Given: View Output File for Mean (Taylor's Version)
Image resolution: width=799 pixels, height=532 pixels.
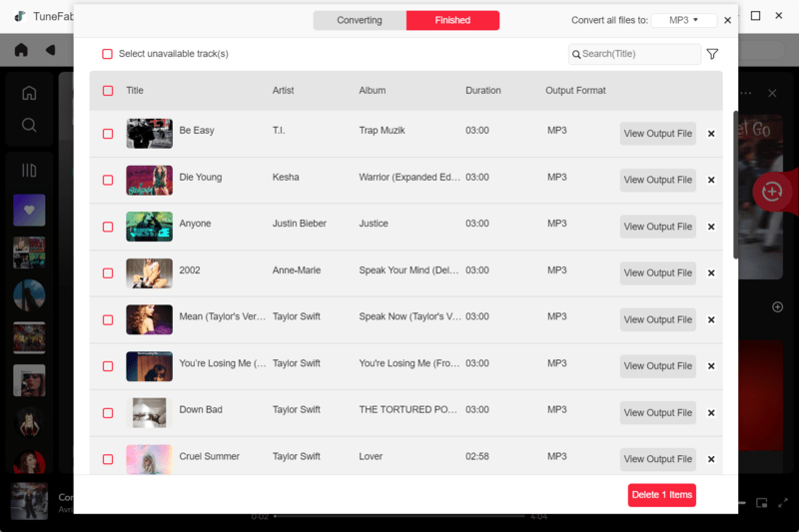Looking at the screenshot, I should (658, 319).
